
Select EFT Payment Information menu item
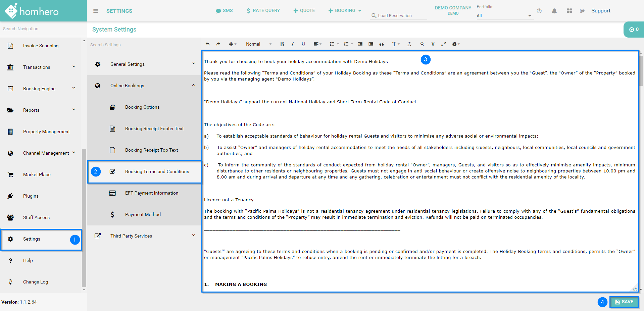[151, 193]
